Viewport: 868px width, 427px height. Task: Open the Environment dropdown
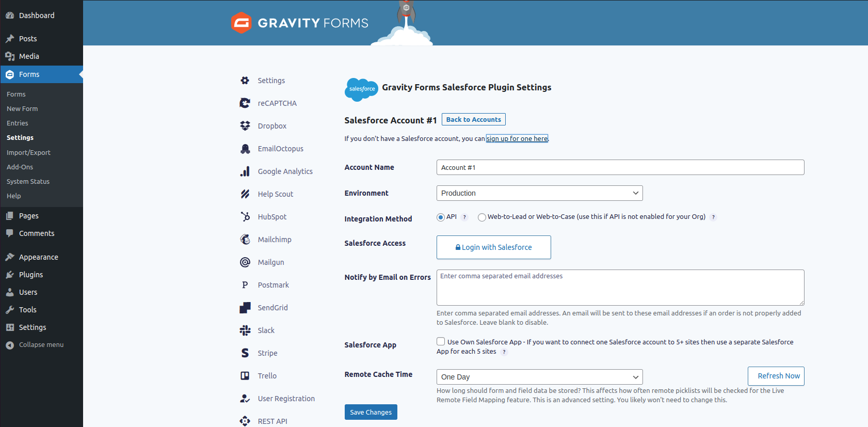(x=539, y=193)
